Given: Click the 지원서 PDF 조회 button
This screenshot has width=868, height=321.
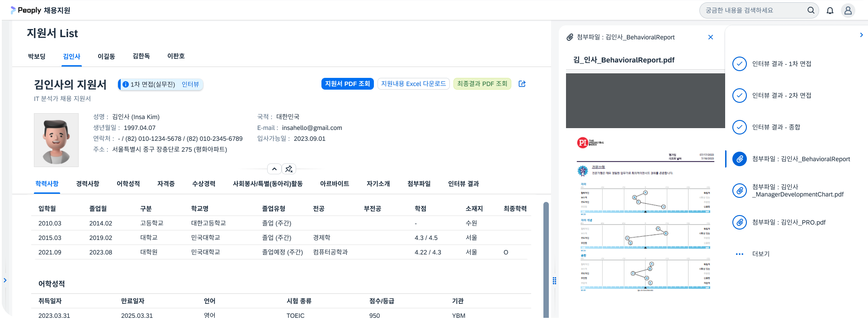Looking at the screenshot, I should pyautogui.click(x=347, y=84).
